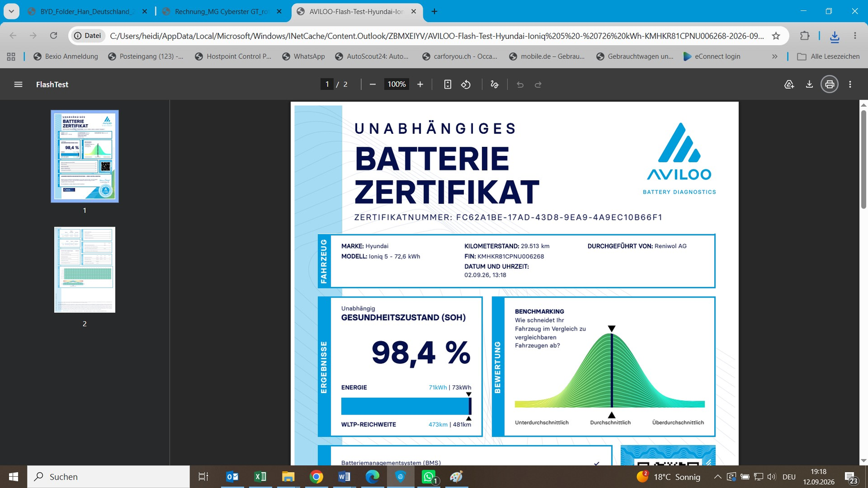Open a new browser tab

(434, 11)
